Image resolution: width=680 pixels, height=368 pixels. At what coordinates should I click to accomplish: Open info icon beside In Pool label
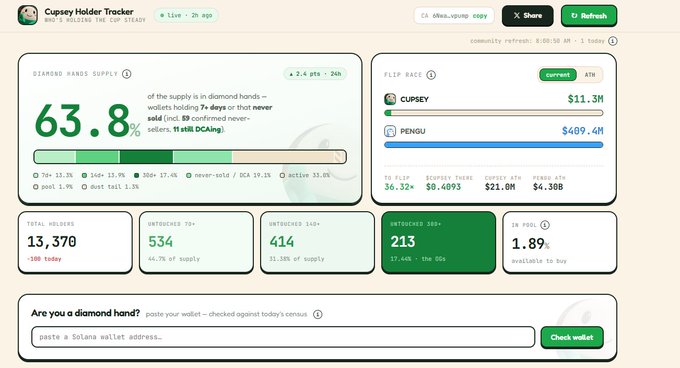click(x=545, y=225)
